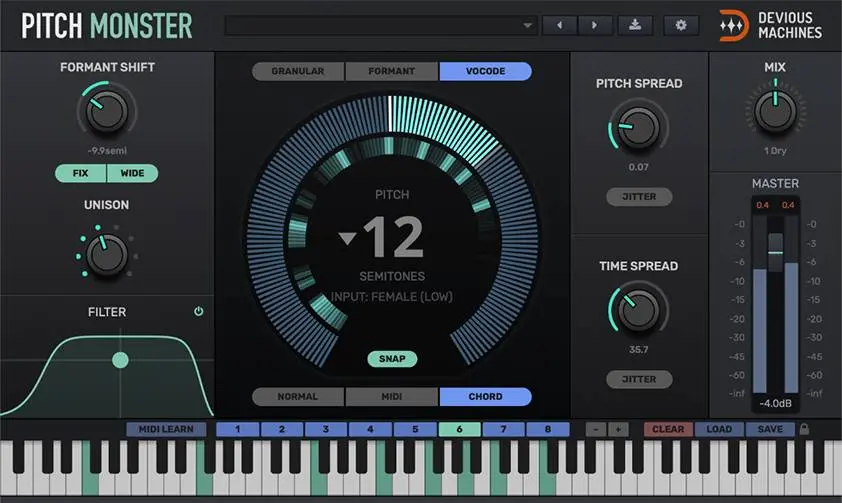The image size is (842, 503).
Task: Select chord slot 2
Action: tap(282, 429)
